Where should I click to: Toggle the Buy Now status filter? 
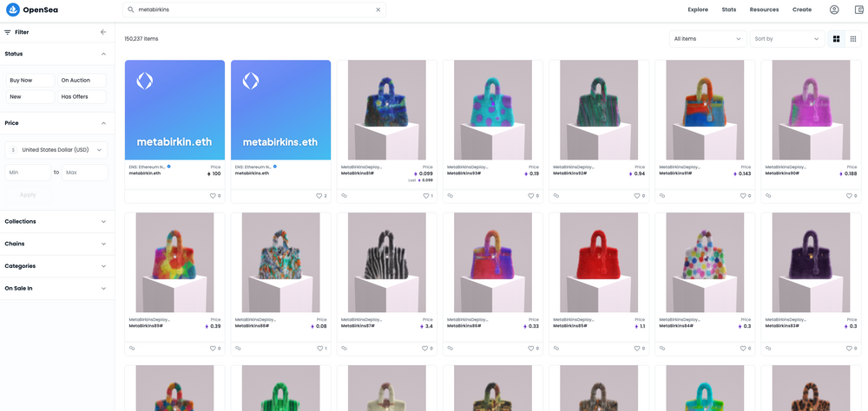pyautogui.click(x=30, y=81)
